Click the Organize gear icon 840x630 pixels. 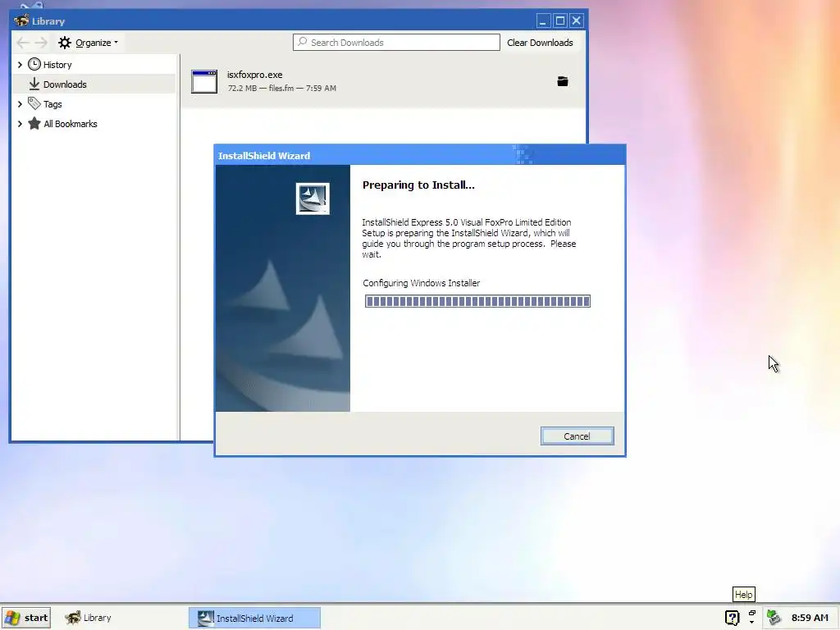[x=65, y=43]
